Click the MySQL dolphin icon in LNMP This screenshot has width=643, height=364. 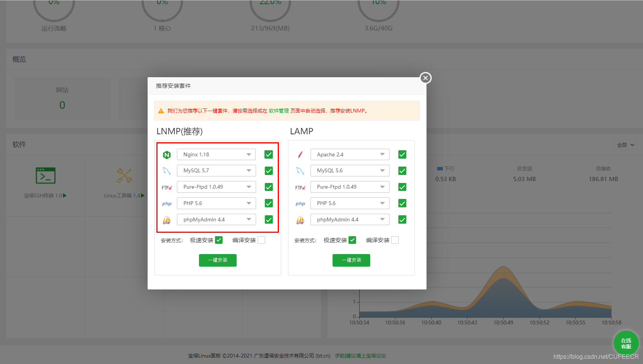[x=167, y=171]
